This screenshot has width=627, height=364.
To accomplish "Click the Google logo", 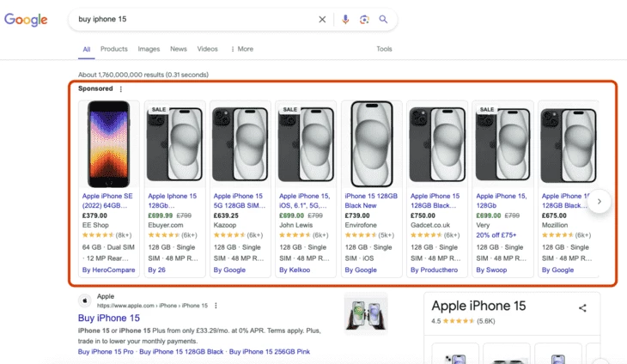I will [x=26, y=19].
